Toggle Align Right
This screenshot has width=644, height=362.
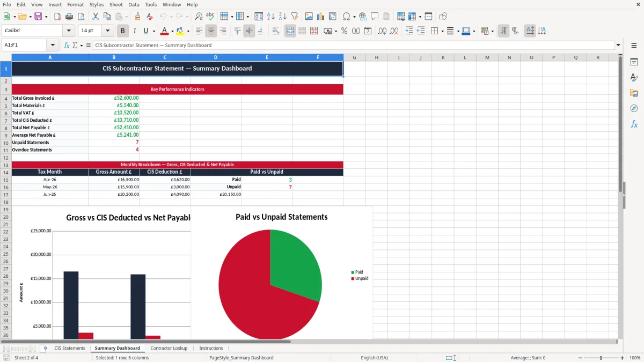pos(223,31)
